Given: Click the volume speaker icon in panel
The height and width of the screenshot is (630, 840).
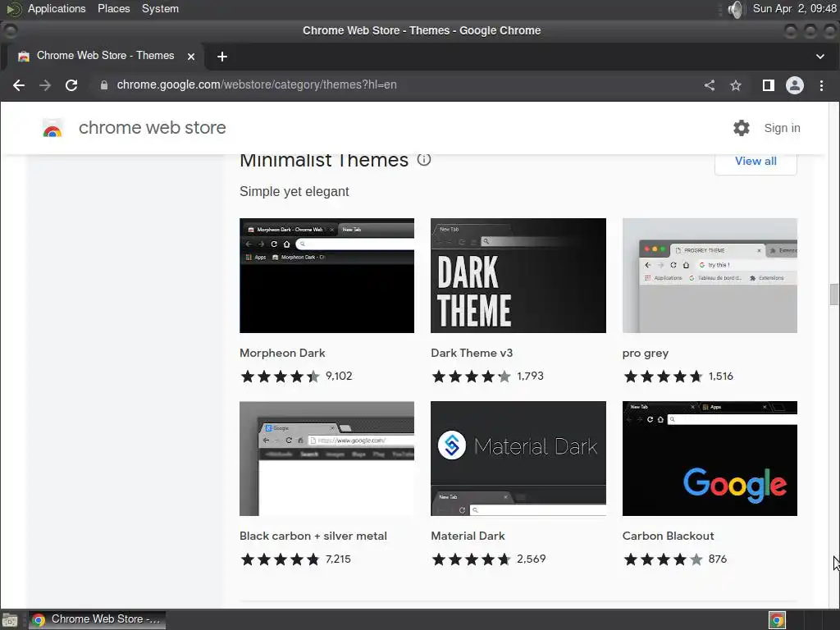Looking at the screenshot, I should click(x=737, y=9).
